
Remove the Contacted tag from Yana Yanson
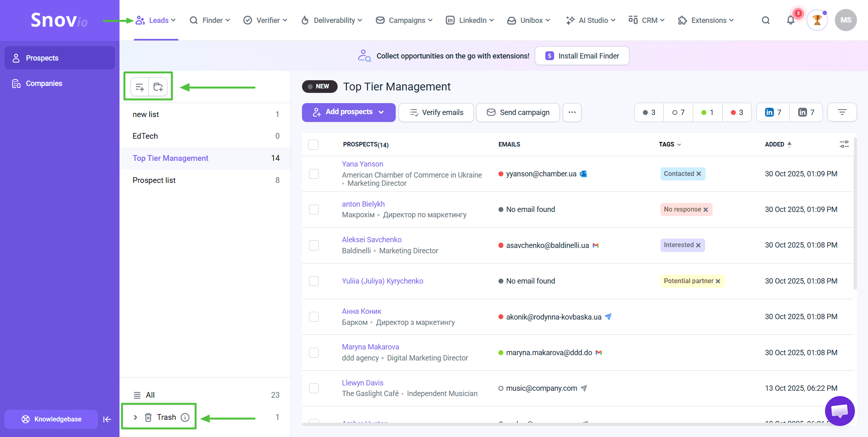point(699,174)
